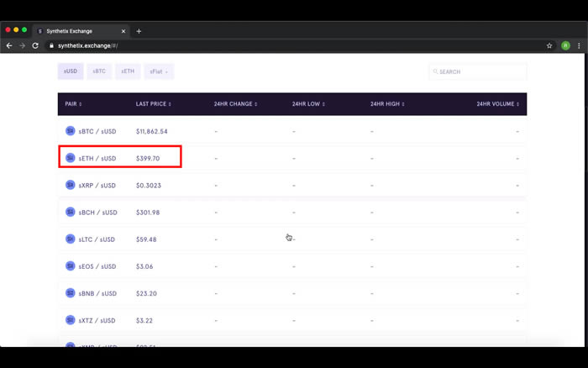Open the sBTC / sUSD pair

click(x=97, y=131)
